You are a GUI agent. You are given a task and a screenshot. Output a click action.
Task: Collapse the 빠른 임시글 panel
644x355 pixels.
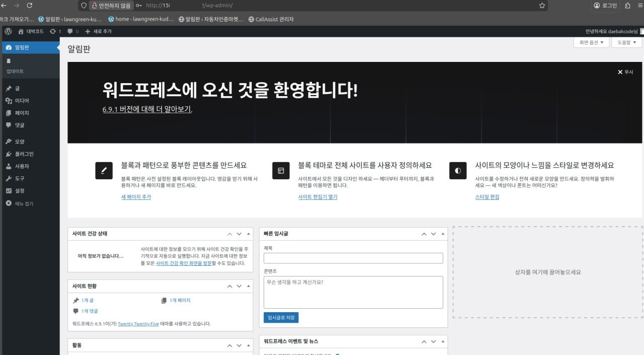pos(443,234)
